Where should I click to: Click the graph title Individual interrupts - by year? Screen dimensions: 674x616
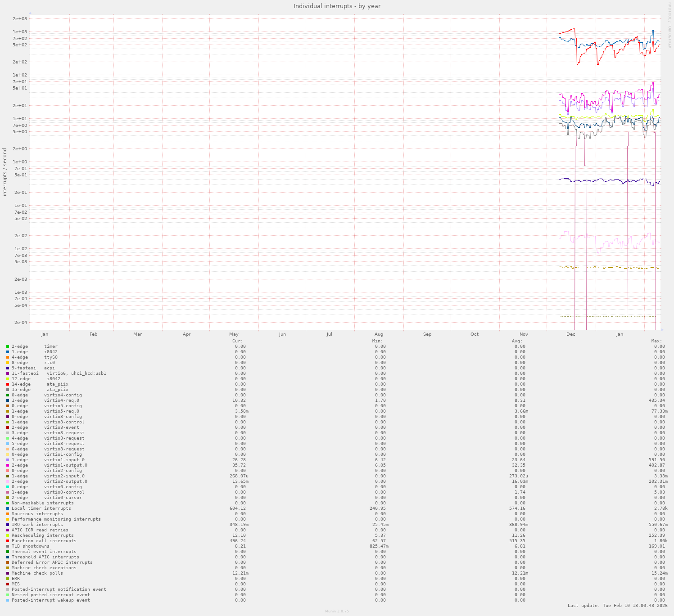(x=337, y=6)
